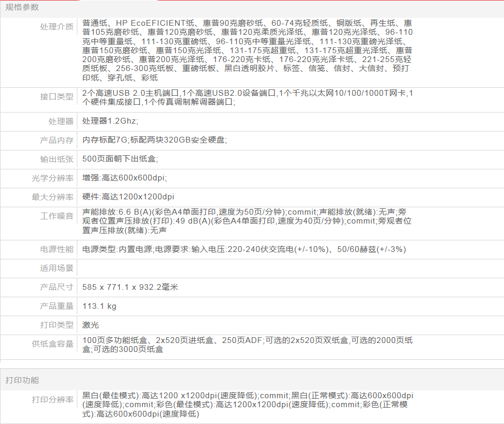Click the 适用场景 row label
Image resolution: width=504 pixels, height=424 pixels.
click(57, 268)
